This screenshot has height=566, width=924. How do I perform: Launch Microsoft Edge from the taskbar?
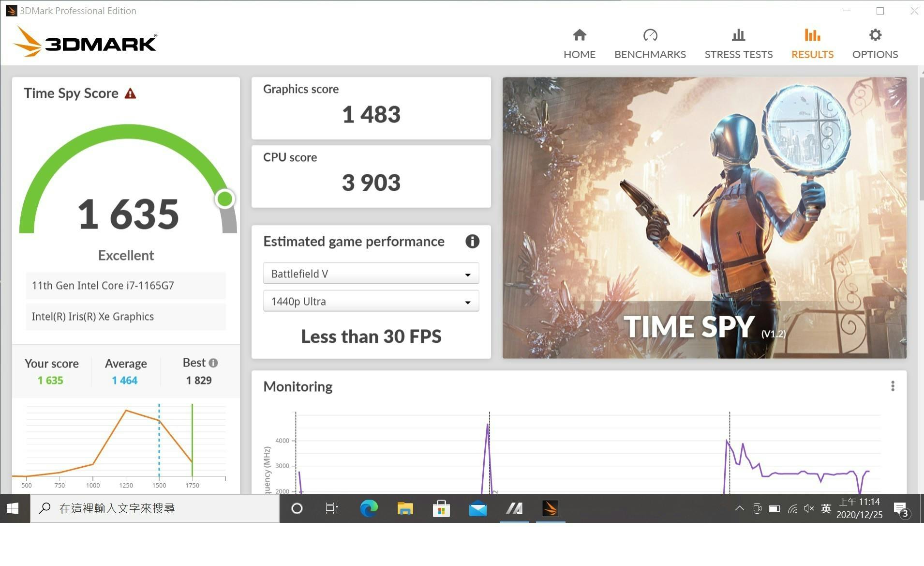coord(369,508)
